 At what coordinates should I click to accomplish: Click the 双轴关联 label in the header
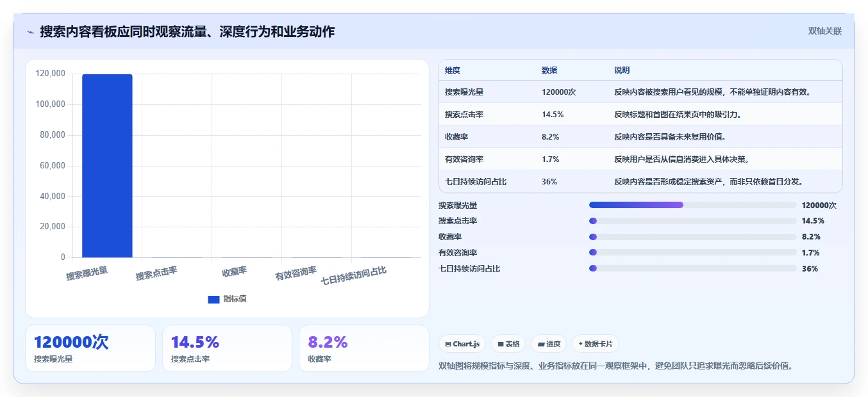coord(825,31)
